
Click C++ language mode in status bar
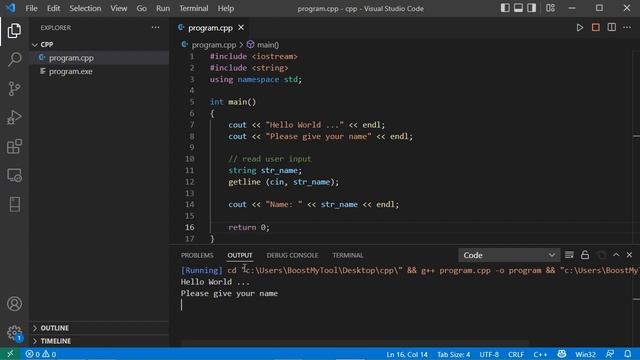540,354
